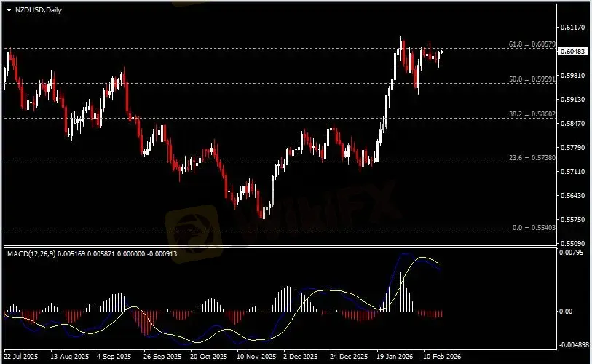Image resolution: width=592 pixels, height=364 pixels.
Task: Click the 0.00 MACD zero level value
Action: (x=565, y=311)
